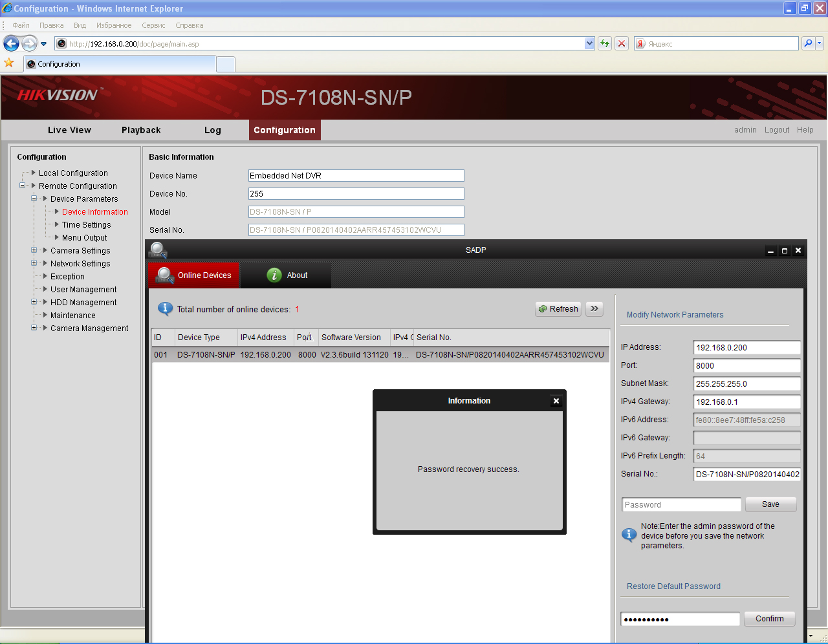The image size is (828, 644).
Task: Open the Избранное menu
Action: click(x=114, y=25)
